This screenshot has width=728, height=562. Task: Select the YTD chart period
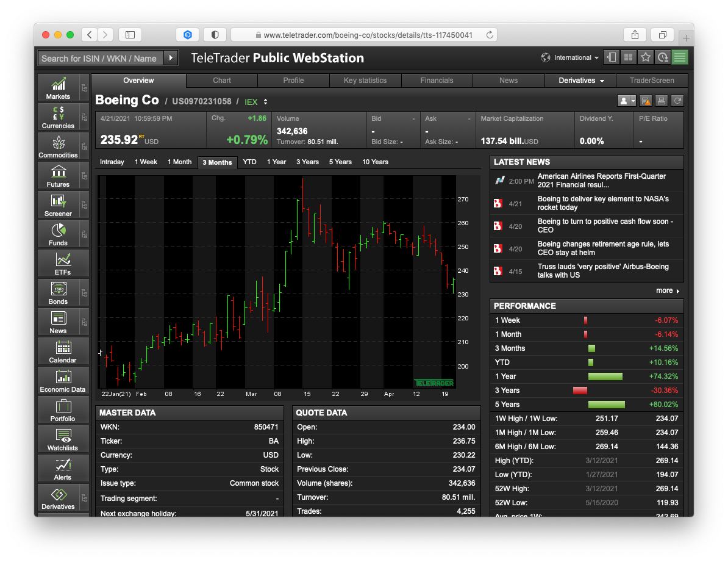coord(250,162)
